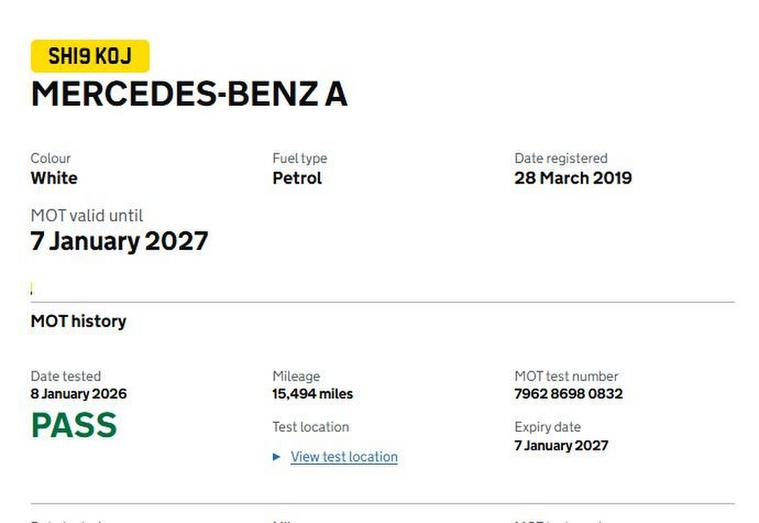Click the MOT test number 7962 8698 0832

[568, 394]
